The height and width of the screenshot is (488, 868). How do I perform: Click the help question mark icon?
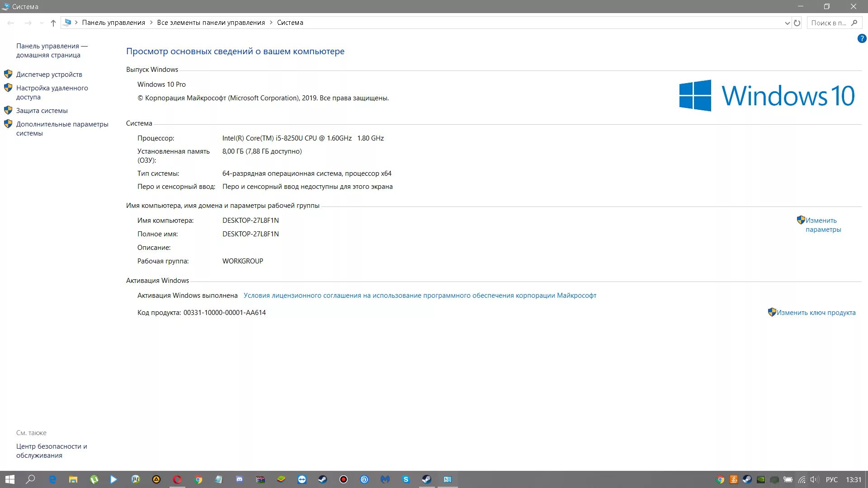[862, 39]
